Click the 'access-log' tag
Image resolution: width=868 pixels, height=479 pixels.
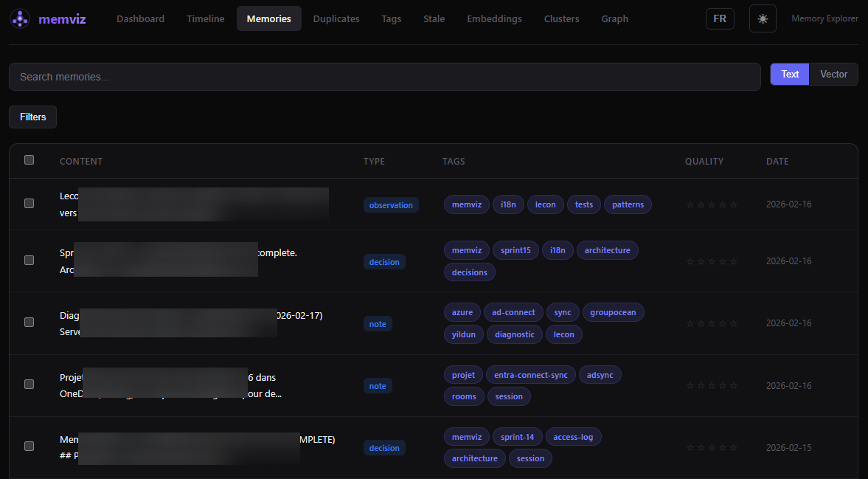click(573, 437)
